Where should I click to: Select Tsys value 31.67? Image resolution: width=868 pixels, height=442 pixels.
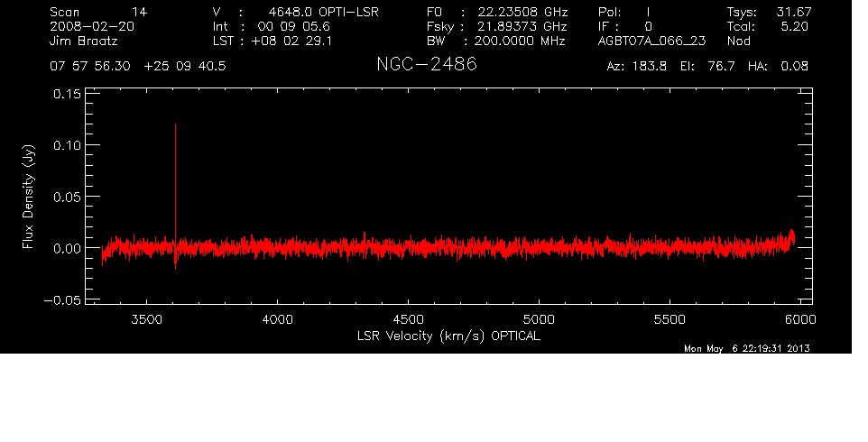pos(793,12)
